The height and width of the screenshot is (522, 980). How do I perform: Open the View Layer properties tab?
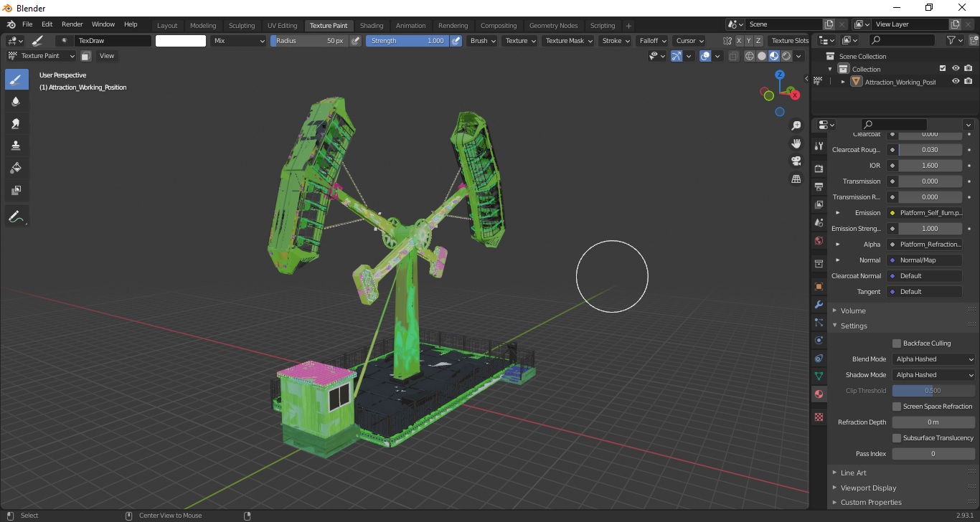[x=819, y=204]
